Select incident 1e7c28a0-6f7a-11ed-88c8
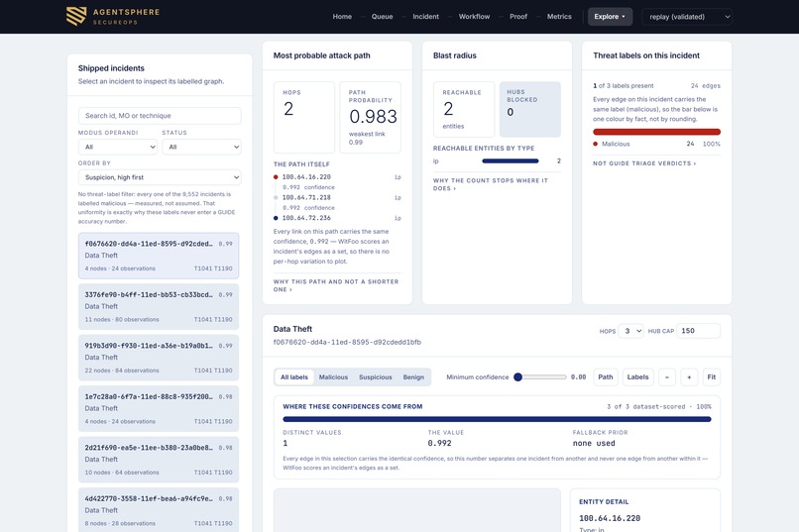The image size is (799, 532). point(159,408)
